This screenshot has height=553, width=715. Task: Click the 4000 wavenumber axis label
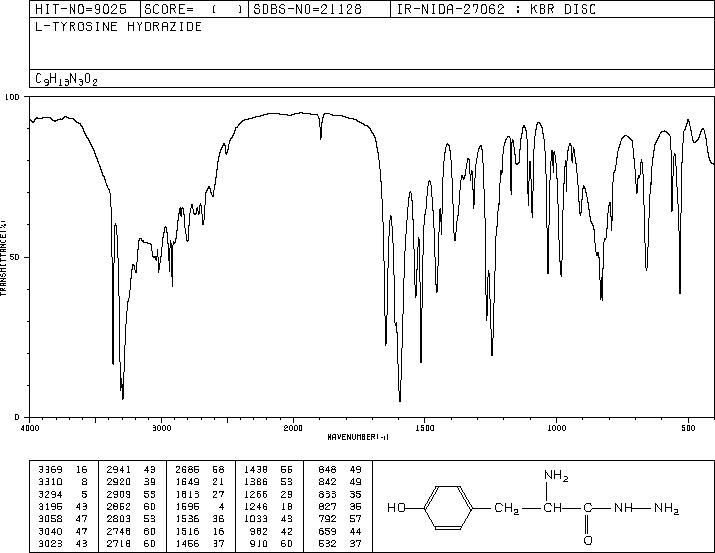coord(30,428)
